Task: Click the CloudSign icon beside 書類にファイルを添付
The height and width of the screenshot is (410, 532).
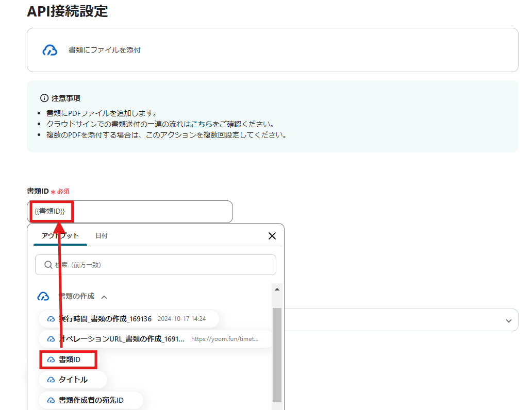Action: tap(50, 50)
